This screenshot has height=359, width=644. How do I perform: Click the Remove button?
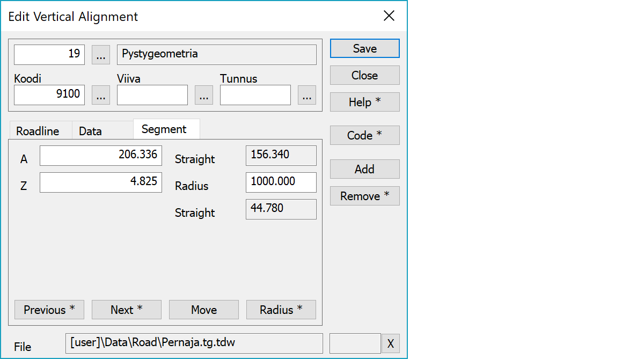[x=364, y=196]
